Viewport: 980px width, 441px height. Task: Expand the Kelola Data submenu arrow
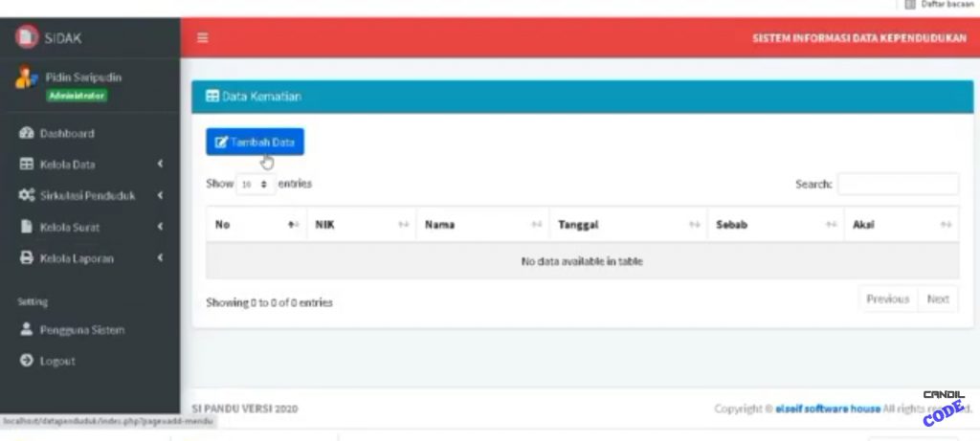click(x=161, y=165)
